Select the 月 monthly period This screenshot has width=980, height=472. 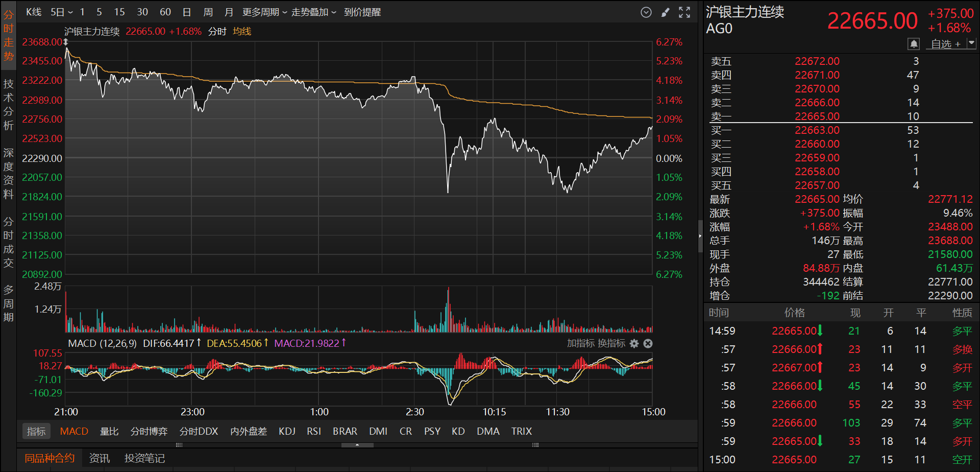click(229, 12)
